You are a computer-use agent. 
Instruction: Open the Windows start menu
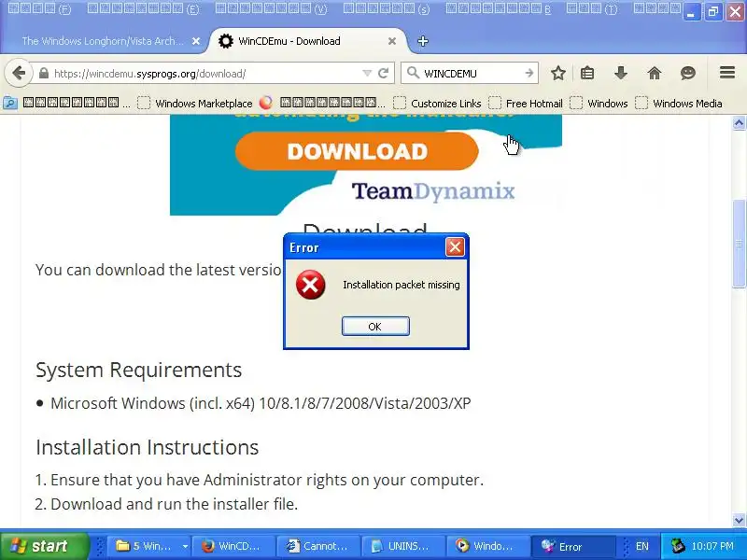pos(45,546)
